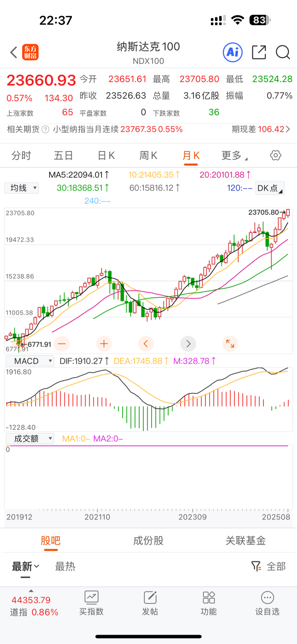This screenshot has width=297, height=644.
Task: Launch the Ai assistant icon
Action: click(233, 52)
